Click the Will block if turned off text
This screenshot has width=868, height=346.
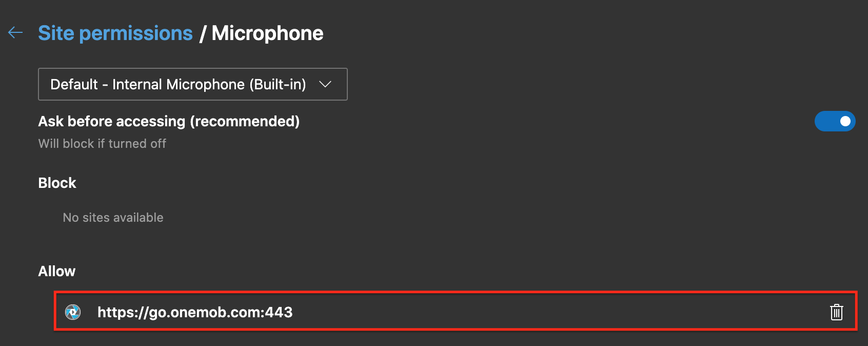tap(102, 144)
